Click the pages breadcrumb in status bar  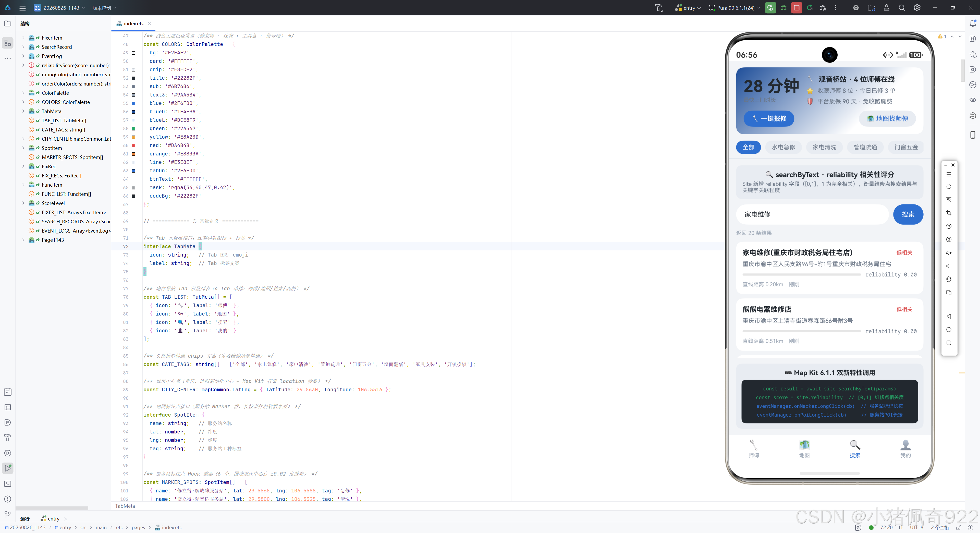(138, 527)
